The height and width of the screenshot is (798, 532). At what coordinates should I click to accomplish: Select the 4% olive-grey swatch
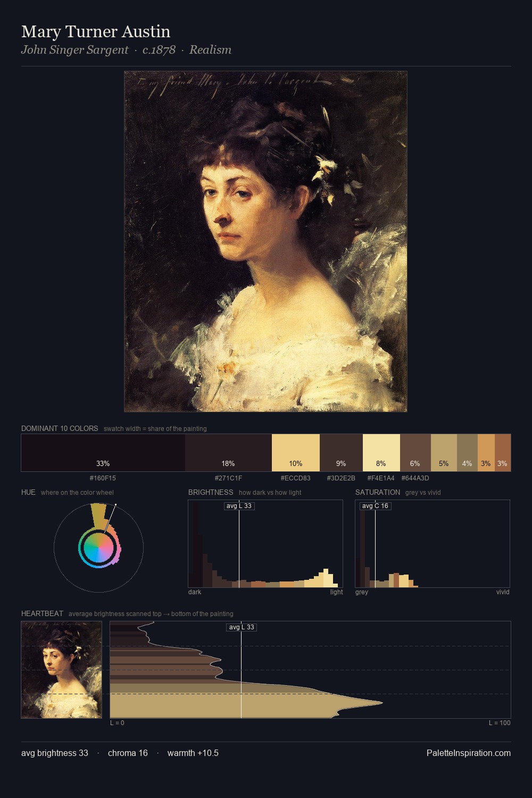pyautogui.click(x=467, y=453)
